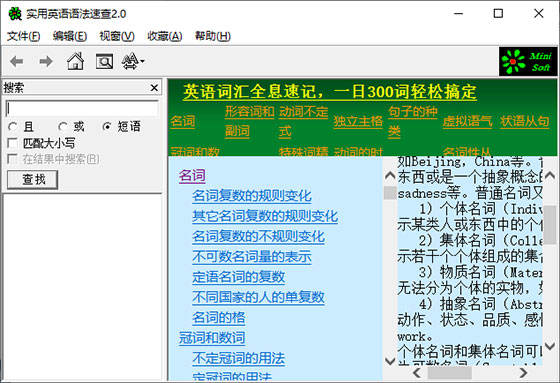Click the 查找 search button

coord(32,179)
